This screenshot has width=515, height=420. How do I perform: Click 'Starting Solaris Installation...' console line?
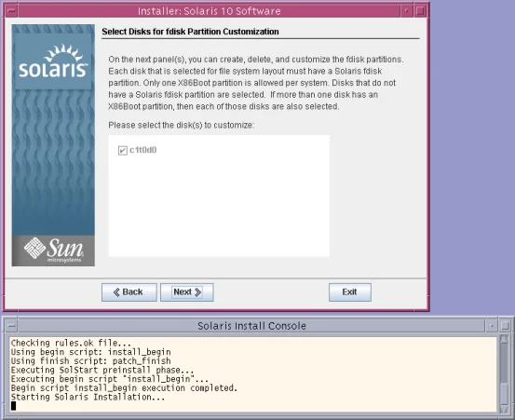[88, 397]
